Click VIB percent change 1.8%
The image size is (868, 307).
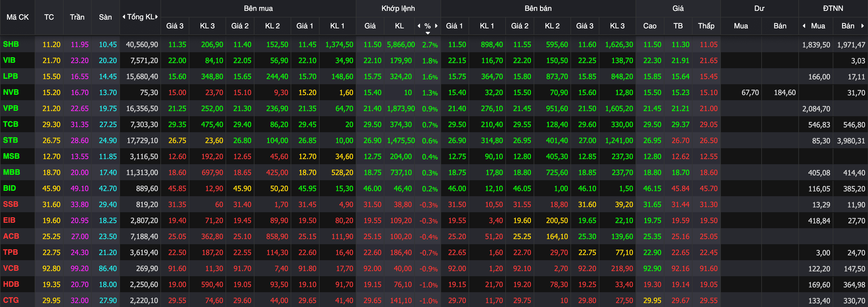point(430,61)
